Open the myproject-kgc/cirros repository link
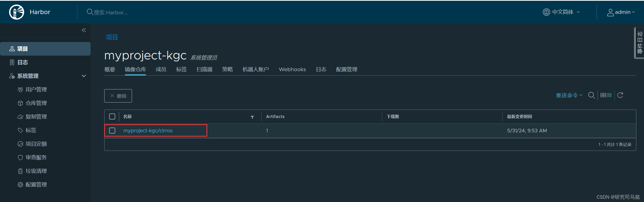Image resolution: width=644 pixels, height=202 pixels. pyautogui.click(x=148, y=131)
